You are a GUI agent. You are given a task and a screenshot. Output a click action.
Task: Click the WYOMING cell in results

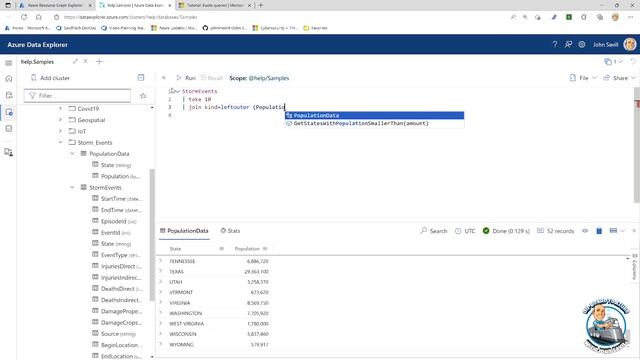coord(181,344)
